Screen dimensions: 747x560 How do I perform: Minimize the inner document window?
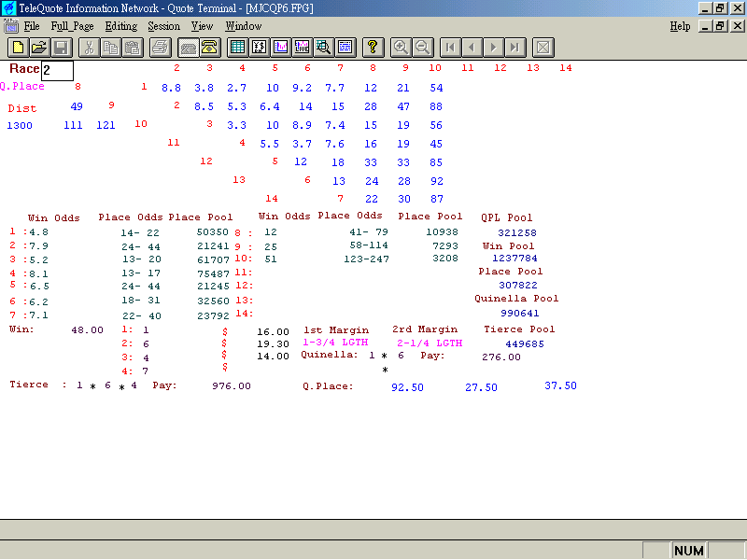[706, 26]
